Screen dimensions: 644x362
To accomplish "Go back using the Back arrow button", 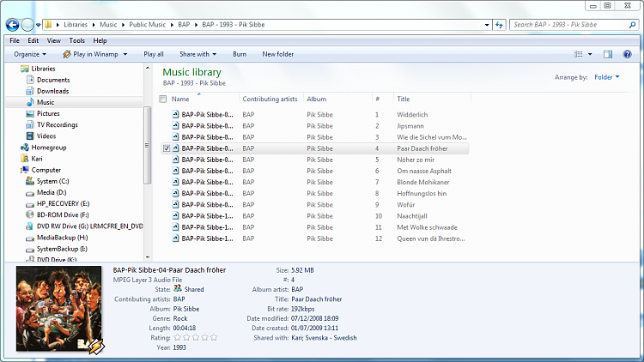I will pos(12,25).
